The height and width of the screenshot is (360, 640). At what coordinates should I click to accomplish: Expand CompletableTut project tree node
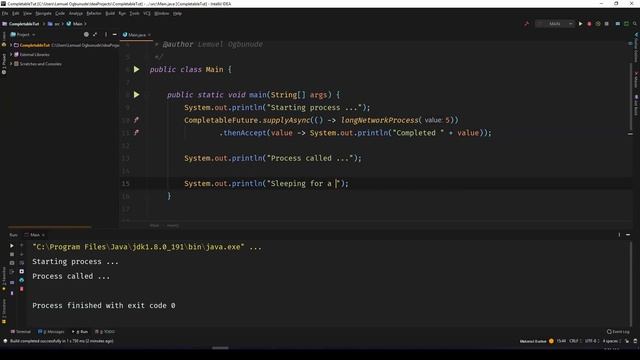11,45
